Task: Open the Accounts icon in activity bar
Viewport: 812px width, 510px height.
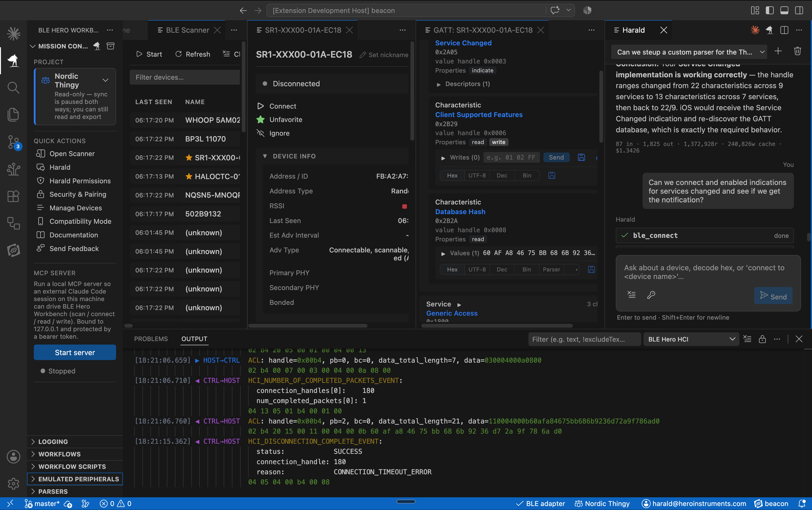Action: pyautogui.click(x=13, y=456)
